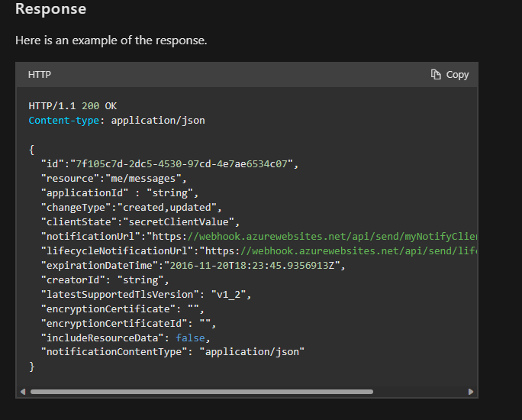Click the lifecycleNotificationUrl webhook link text
Viewport: 522px width, 420px height.
click(359, 250)
